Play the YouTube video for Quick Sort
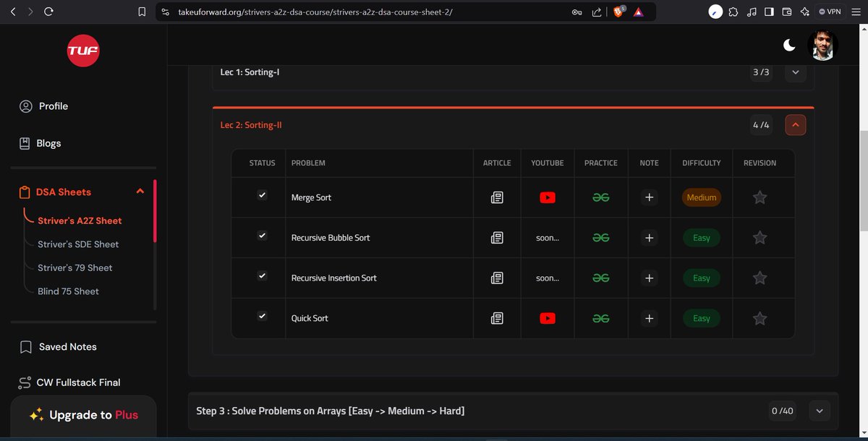Viewport: 868px width, 441px height. [547, 318]
